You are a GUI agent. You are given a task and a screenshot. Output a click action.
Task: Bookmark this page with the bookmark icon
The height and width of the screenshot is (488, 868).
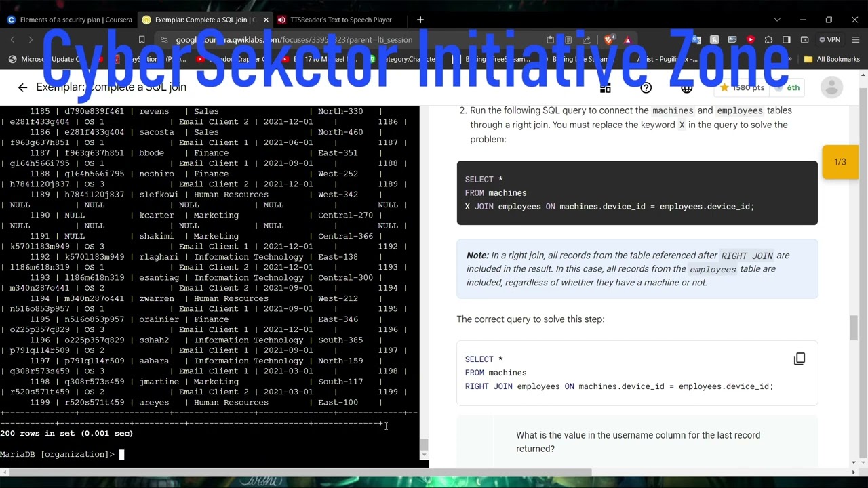141,40
